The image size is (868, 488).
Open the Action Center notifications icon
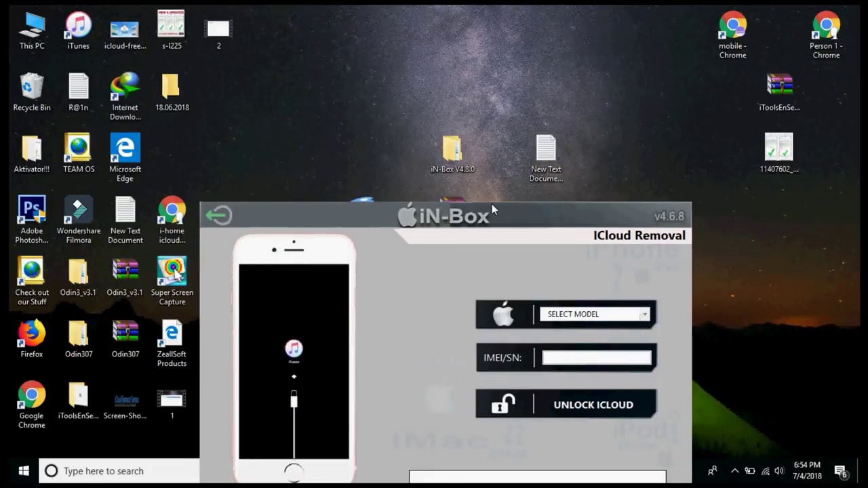(x=841, y=471)
